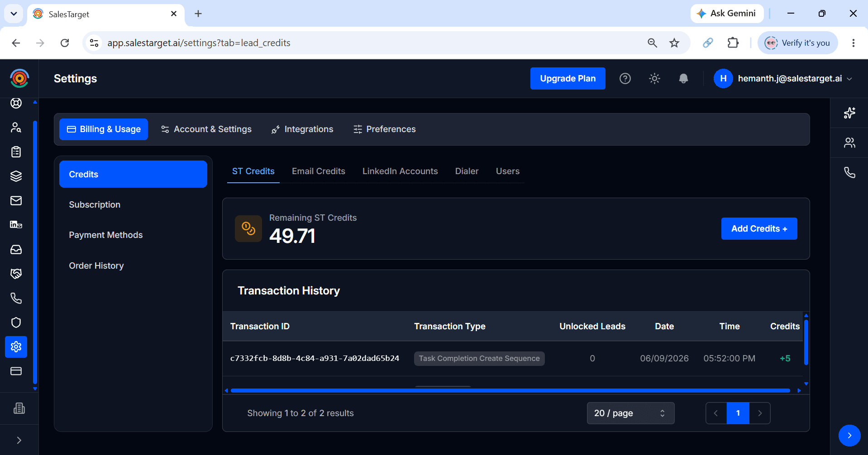Viewport: 868px width, 455px height.
Task: Click the +5 credits value
Action: pos(785,359)
